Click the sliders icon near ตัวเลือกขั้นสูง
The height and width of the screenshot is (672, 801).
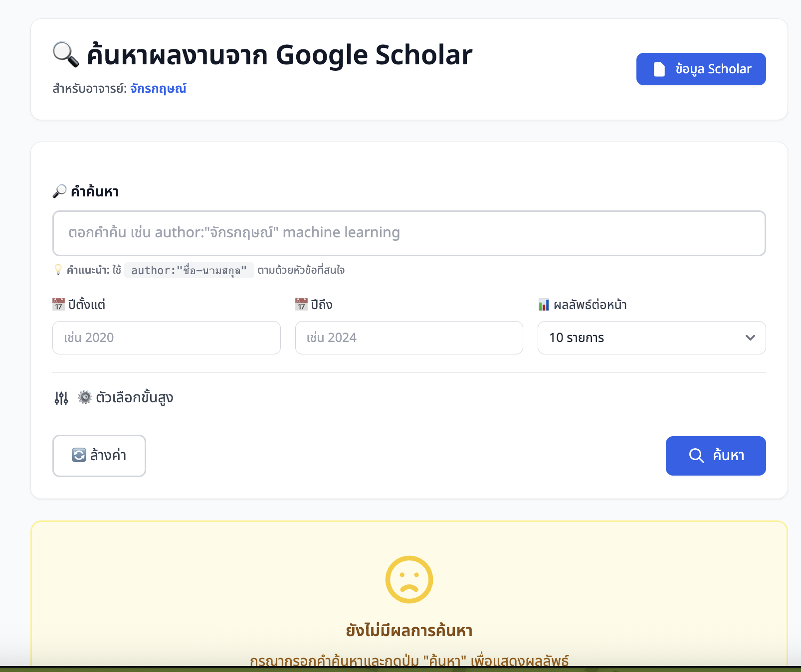(x=60, y=397)
